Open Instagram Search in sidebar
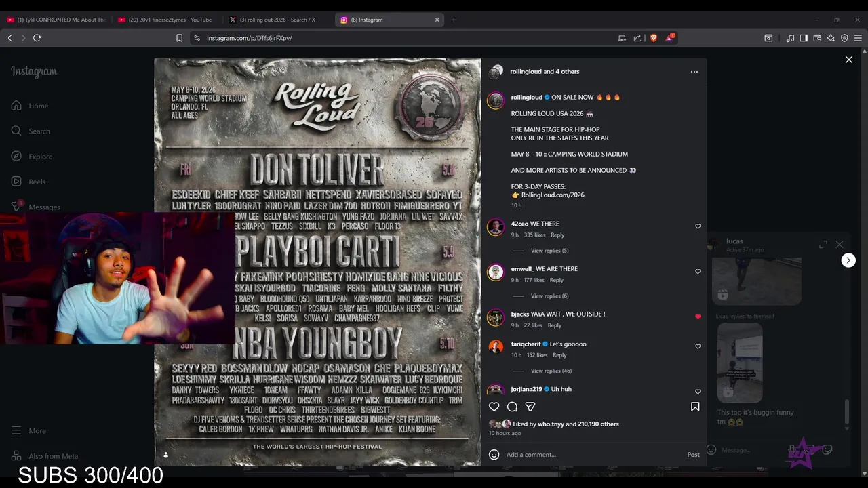Viewport: 868px width, 488px height. [31, 131]
